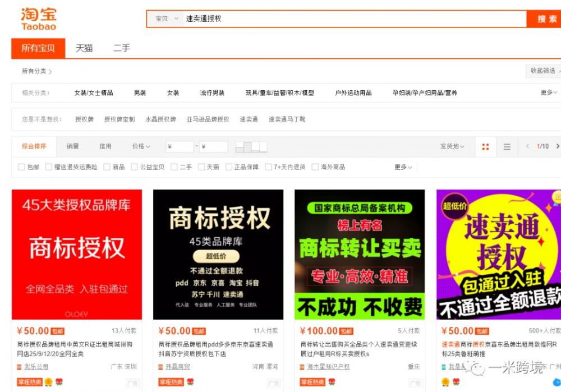Go to previous results page arrow
Viewport: 561px width, 392px height.
(527, 147)
